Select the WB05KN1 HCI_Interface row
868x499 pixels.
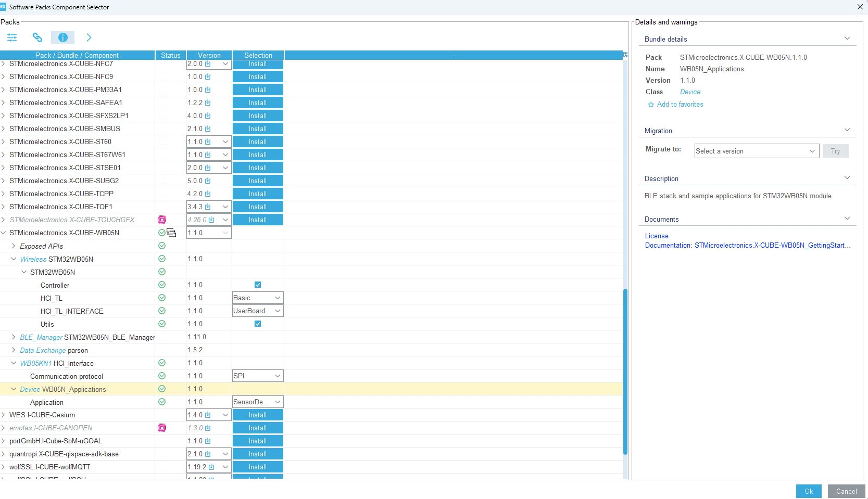(311, 363)
